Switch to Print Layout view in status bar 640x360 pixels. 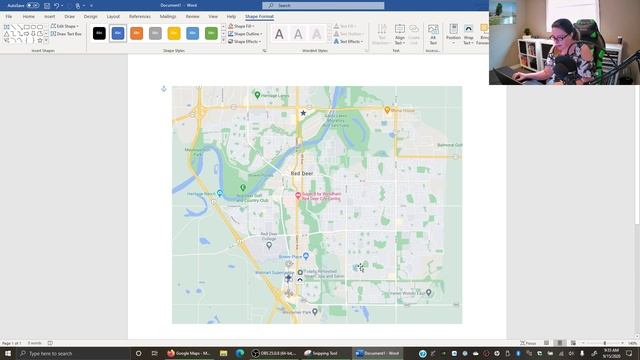coord(560,343)
